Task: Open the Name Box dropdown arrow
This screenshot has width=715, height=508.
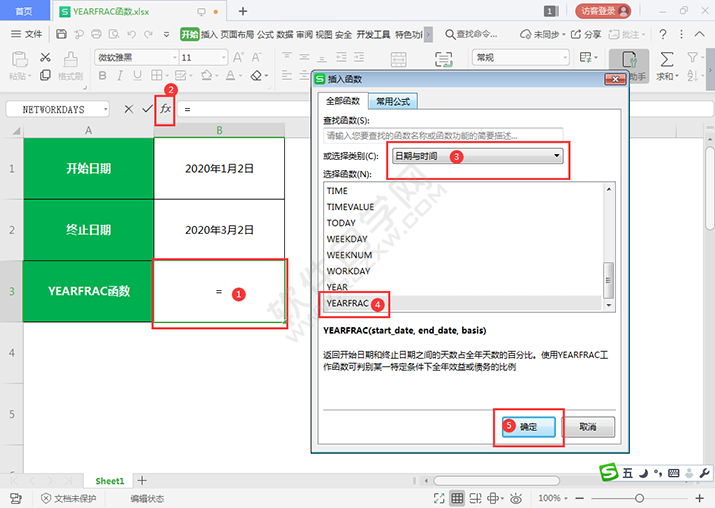Action: pos(105,109)
